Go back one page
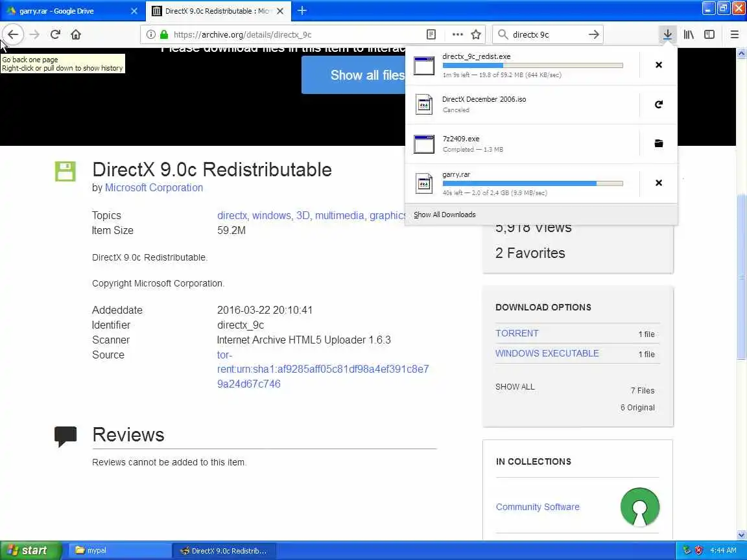Image resolution: width=747 pixels, height=560 pixels. (13, 34)
